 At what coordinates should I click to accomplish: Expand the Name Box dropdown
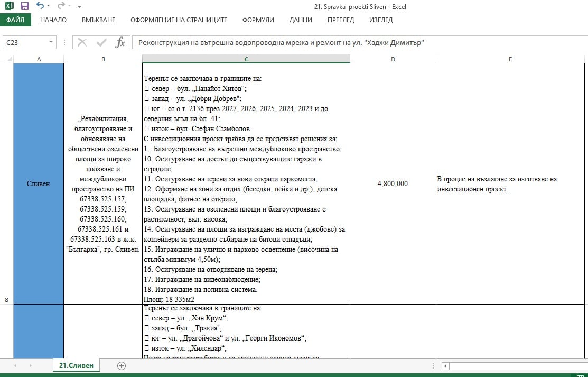coord(51,43)
